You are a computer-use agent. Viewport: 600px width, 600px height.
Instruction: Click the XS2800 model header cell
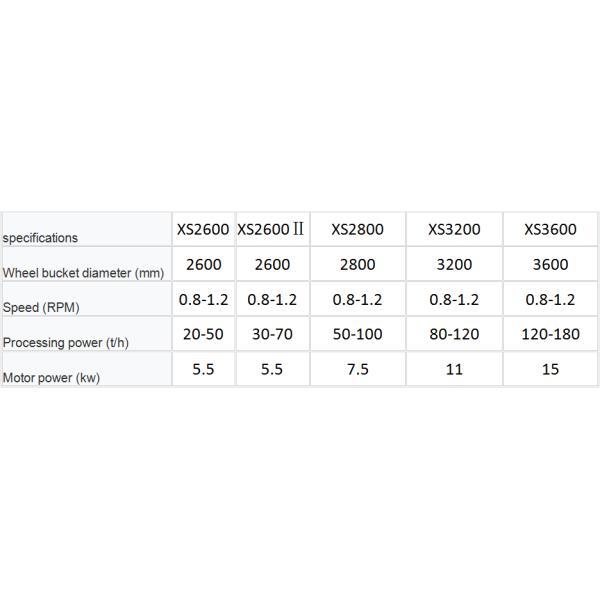point(357,229)
